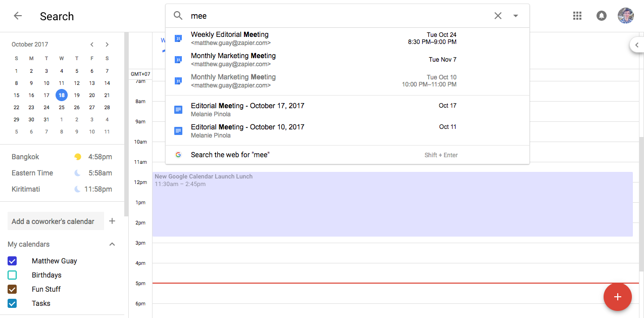Click document icon for Editorial Meeting October 17
The height and width of the screenshot is (318, 644).
coord(178,110)
